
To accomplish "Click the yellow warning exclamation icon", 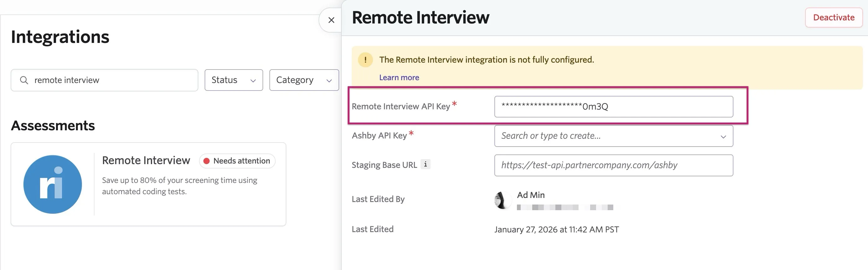I will click(x=365, y=60).
